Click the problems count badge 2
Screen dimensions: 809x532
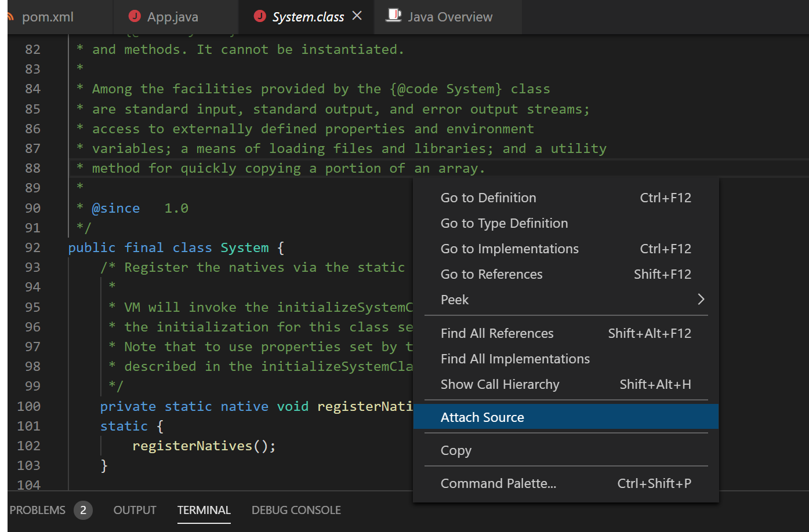coord(83,510)
